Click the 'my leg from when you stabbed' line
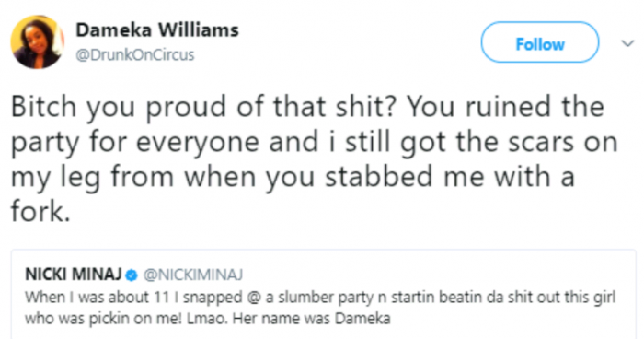Image resolution: width=644 pixels, height=339 pixels. click(x=293, y=177)
